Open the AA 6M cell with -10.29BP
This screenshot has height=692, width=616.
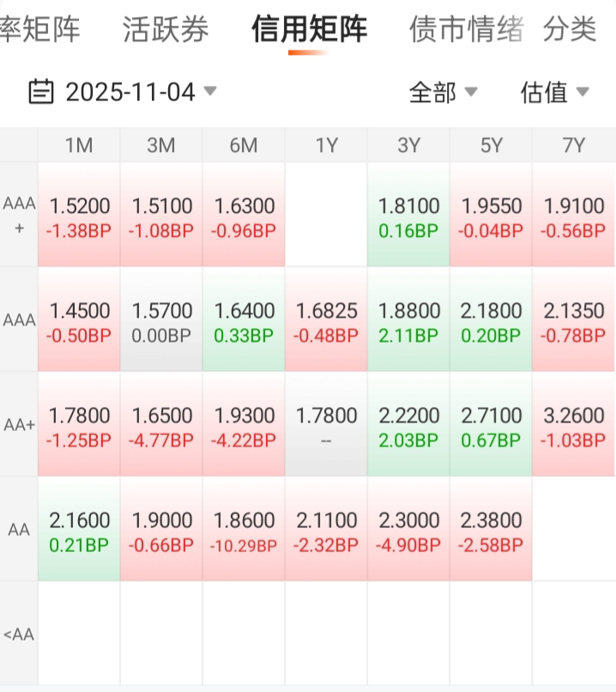(244, 531)
